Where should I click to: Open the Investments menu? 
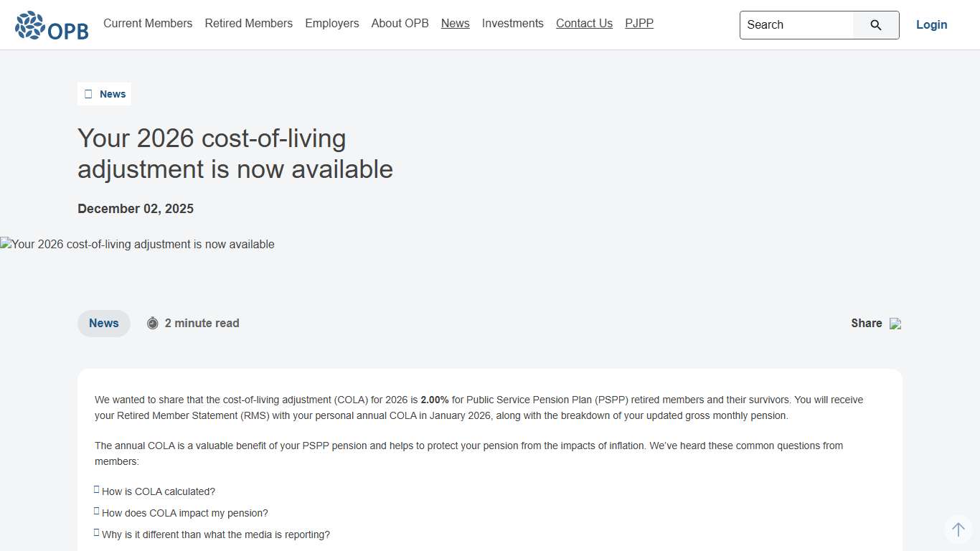(512, 23)
